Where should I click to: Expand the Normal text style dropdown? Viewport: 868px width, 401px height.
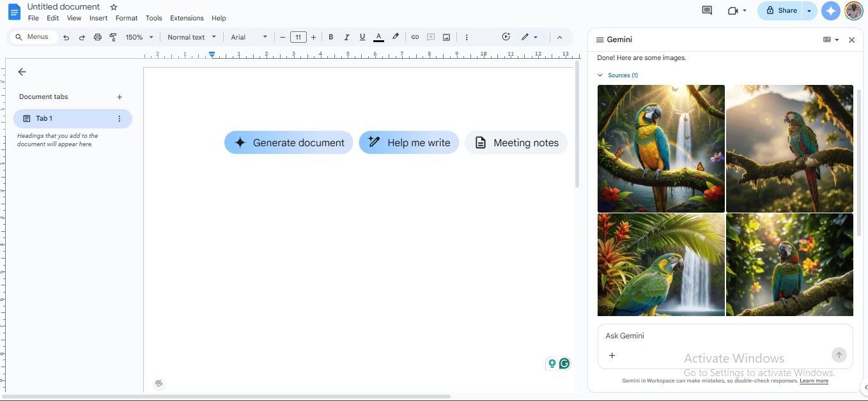192,37
